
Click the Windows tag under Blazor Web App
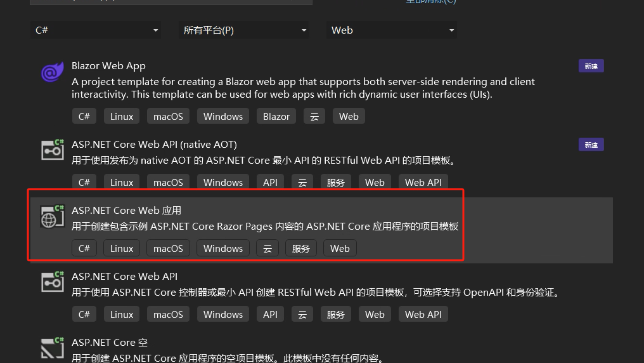tap(223, 116)
